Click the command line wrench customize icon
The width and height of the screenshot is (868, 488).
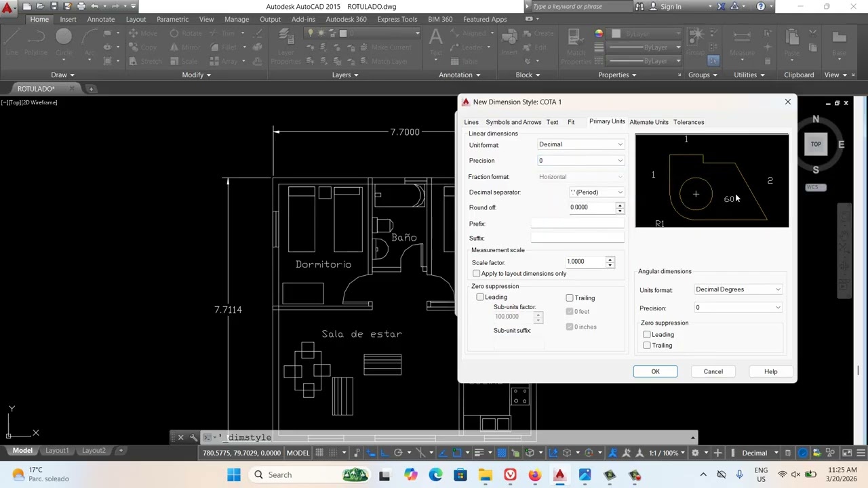pyautogui.click(x=193, y=437)
